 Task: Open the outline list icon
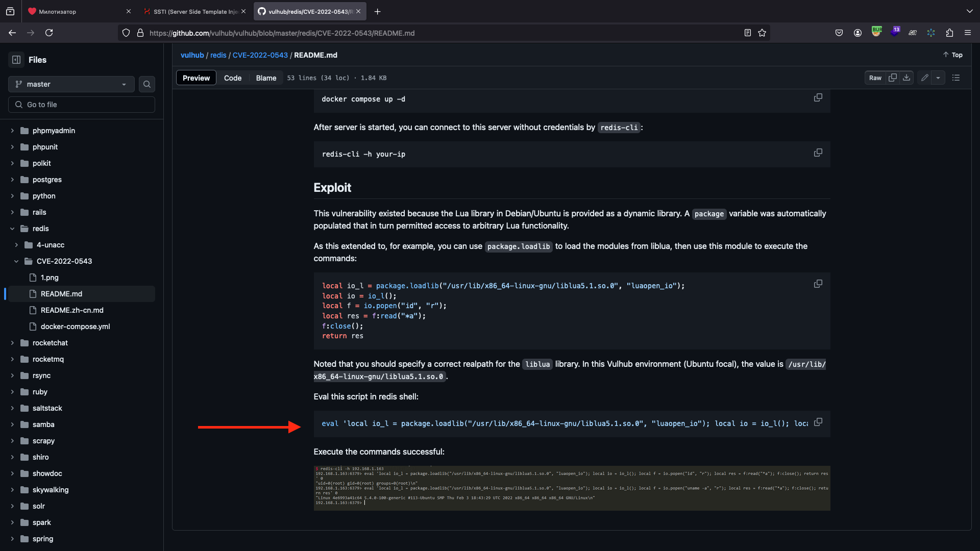(x=956, y=78)
